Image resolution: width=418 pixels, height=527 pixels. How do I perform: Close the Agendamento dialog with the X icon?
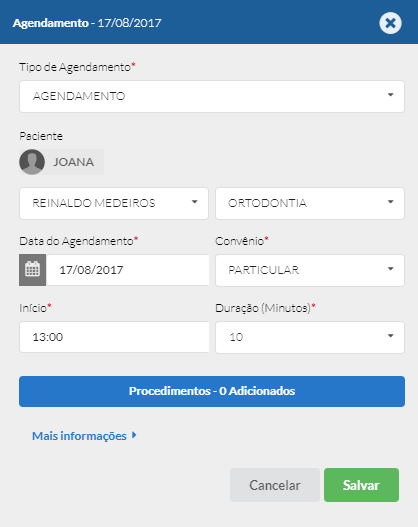tap(390, 23)
